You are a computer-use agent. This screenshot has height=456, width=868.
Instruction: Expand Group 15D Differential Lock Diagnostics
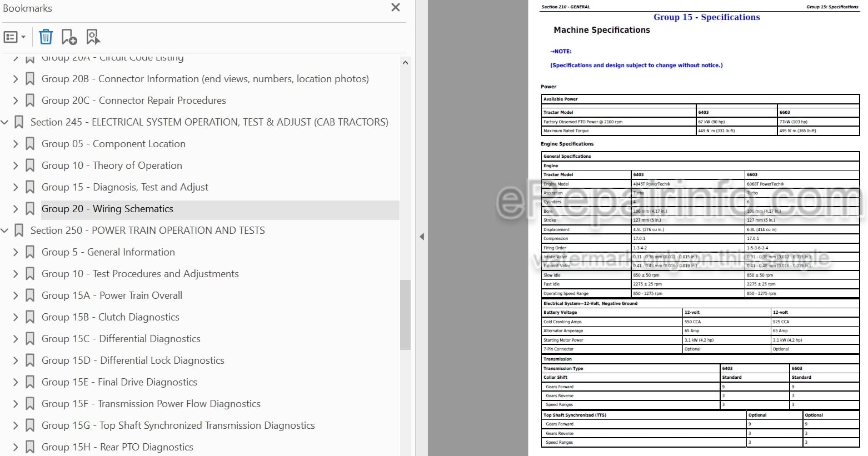coord(16,360)
